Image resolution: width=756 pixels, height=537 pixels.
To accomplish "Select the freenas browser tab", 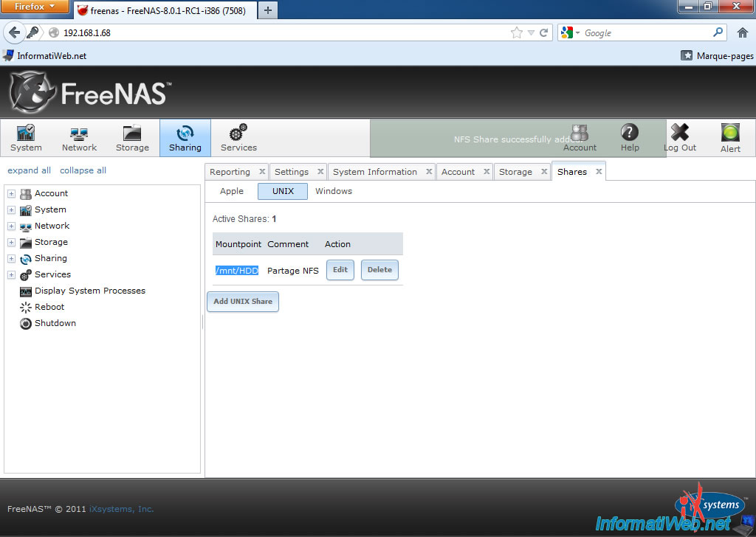I will 165,10.
